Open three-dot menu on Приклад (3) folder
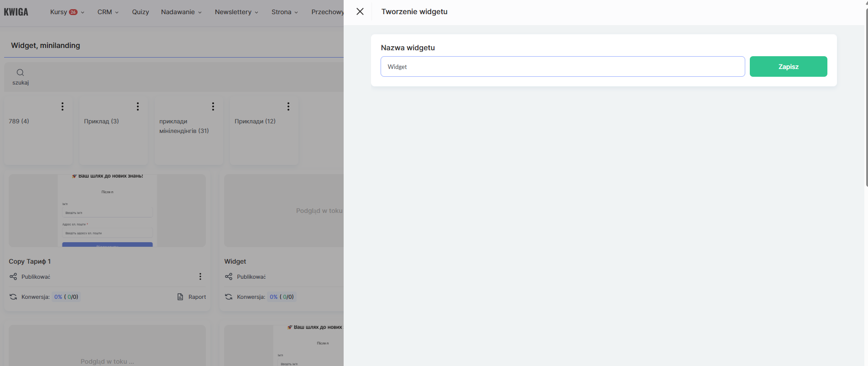 tap(138, 106)
